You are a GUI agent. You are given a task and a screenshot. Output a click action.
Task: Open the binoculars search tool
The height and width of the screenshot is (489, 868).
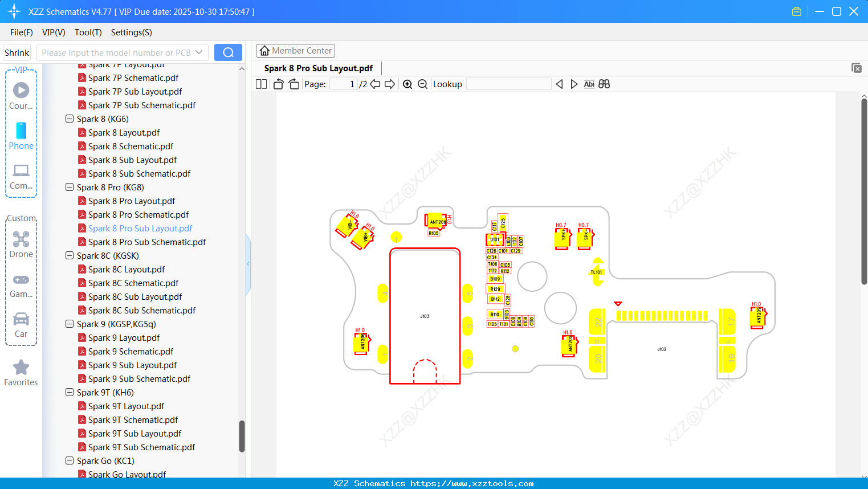(x=604, y=84)
